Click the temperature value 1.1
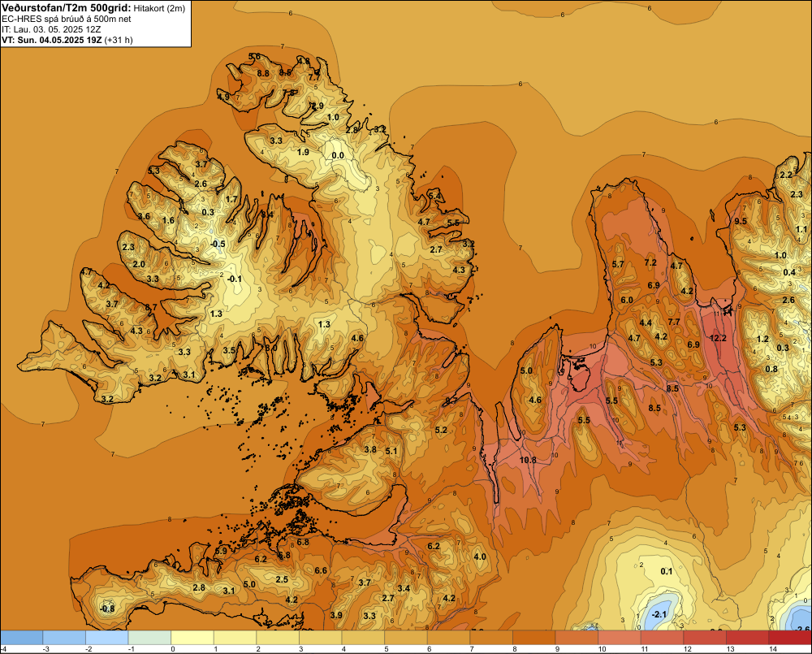This screenshot has width=812, height=654. pyautogui.click(x=801, y=230)
